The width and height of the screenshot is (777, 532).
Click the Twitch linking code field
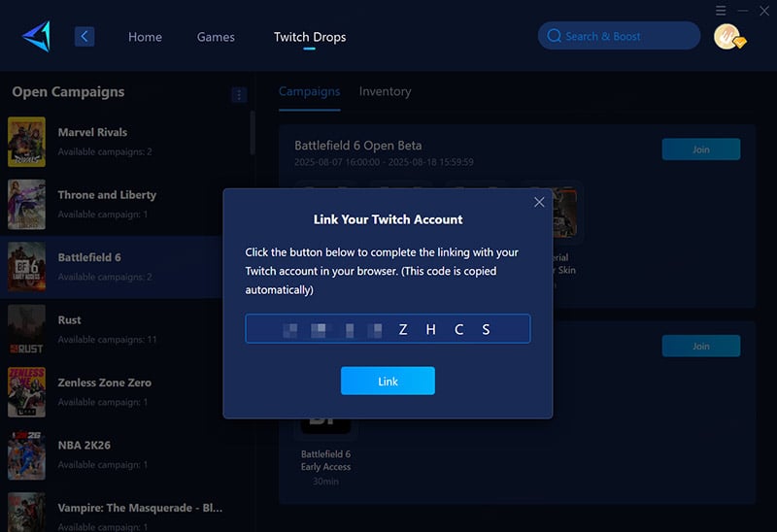pos(388,328)
